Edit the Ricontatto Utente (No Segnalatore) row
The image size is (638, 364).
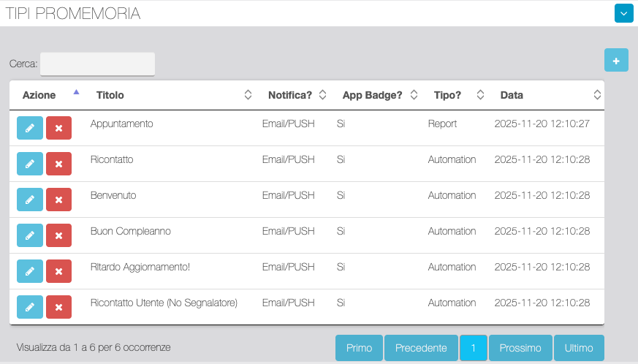(30, 307)
